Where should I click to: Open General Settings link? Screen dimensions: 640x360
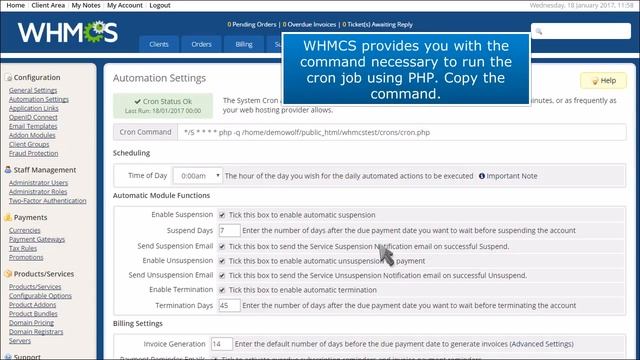pos(33,90)
